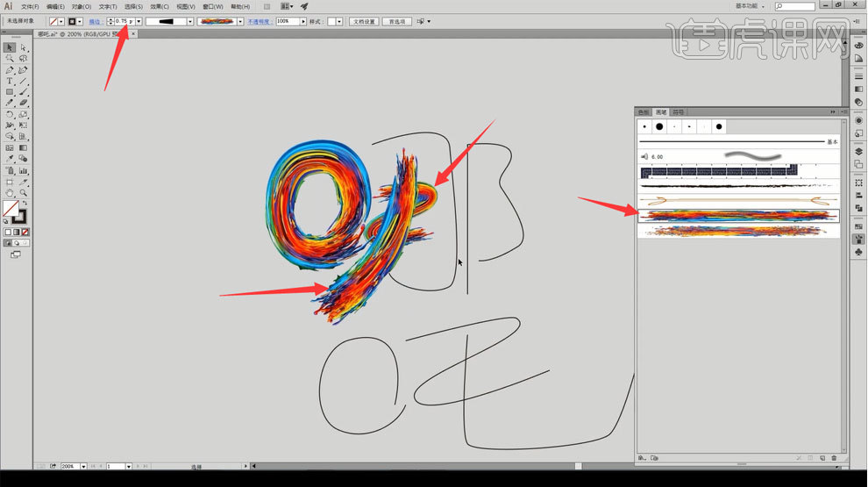The image size is (868, 487).
Task: Select the Shape Builder tool
Action: point(10,136)
